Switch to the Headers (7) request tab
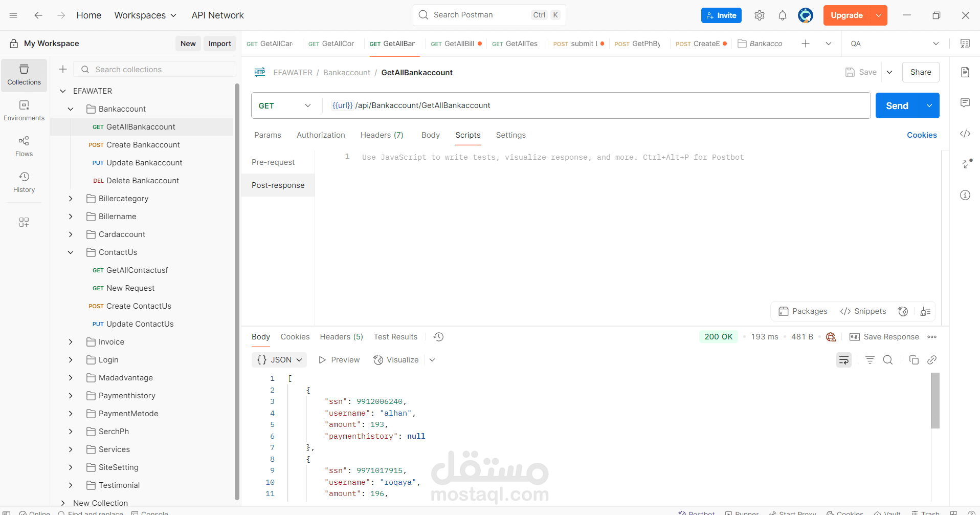980x515 pixels. coord(382,135)
